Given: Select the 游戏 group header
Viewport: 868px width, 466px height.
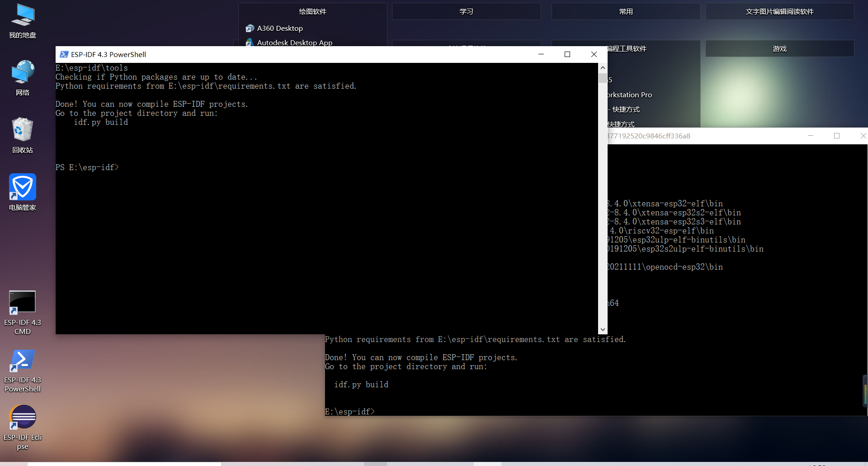Looking at the screenshot, I should point(779,48).
